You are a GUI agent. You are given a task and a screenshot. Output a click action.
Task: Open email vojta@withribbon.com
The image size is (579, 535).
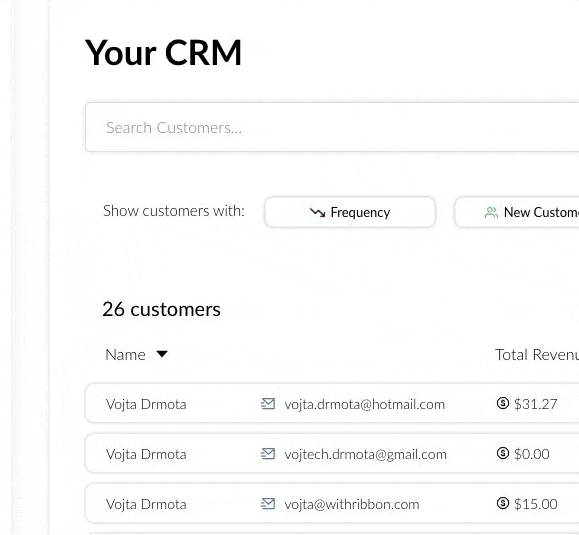coord(352,504)
